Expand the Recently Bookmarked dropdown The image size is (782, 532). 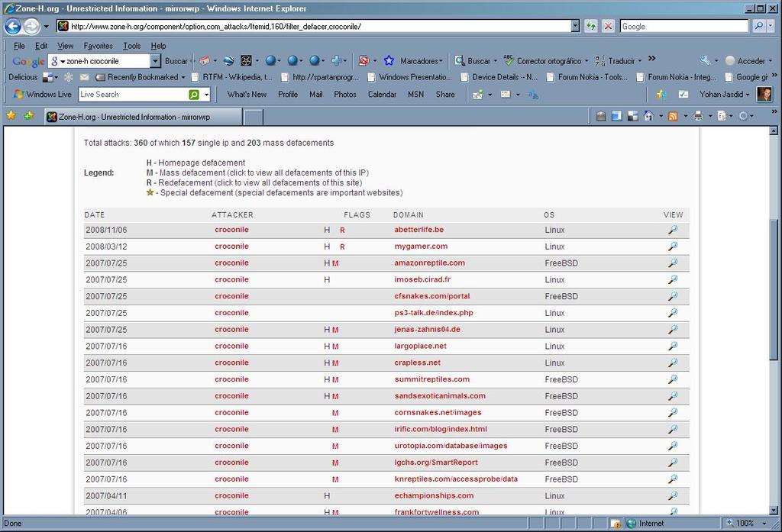(x=183, y=77)
